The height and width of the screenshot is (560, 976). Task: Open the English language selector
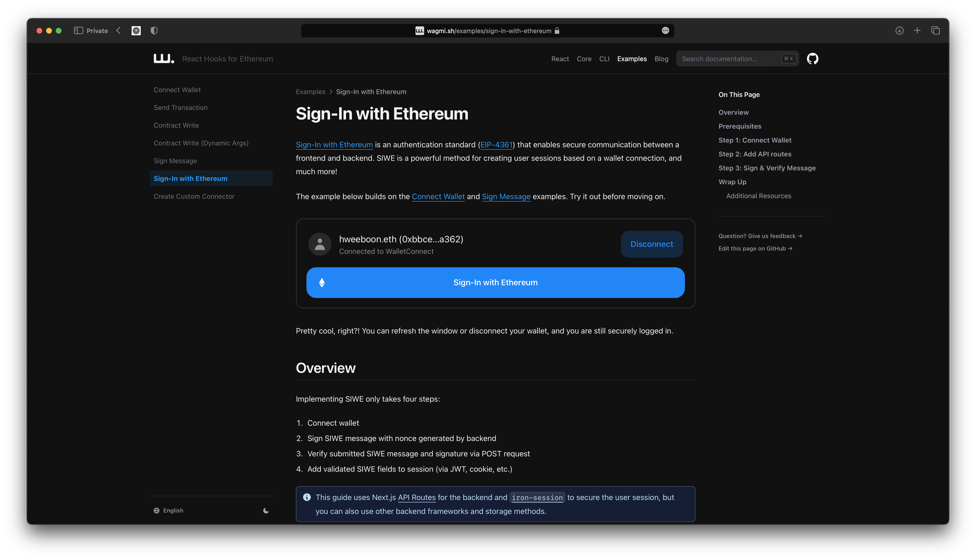point(173,510)
